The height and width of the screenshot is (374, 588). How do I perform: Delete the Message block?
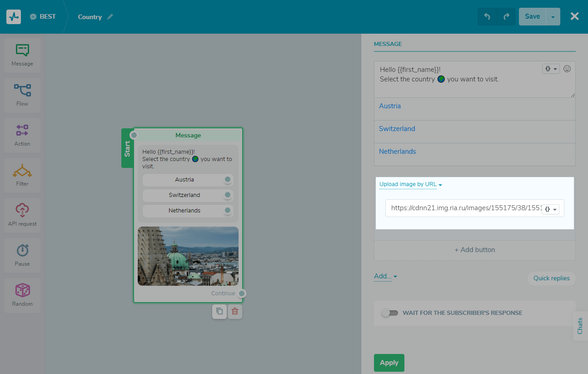tap(235, 311)
